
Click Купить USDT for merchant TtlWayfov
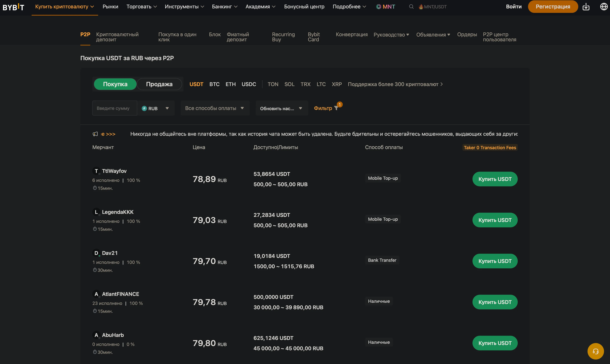point(495,179)
